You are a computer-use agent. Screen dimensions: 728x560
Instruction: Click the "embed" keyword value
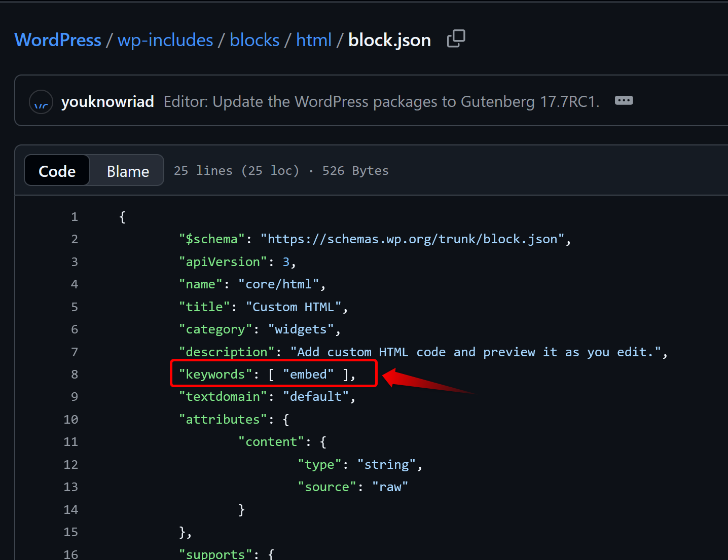point(309,375)
